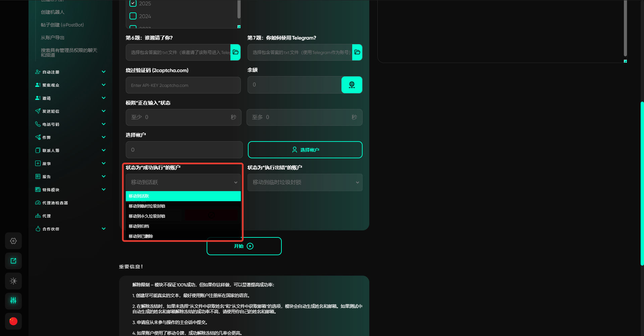Select 移动到永久垃圾封锁 option
644x336 pixels.
click(x=183, y=216)
